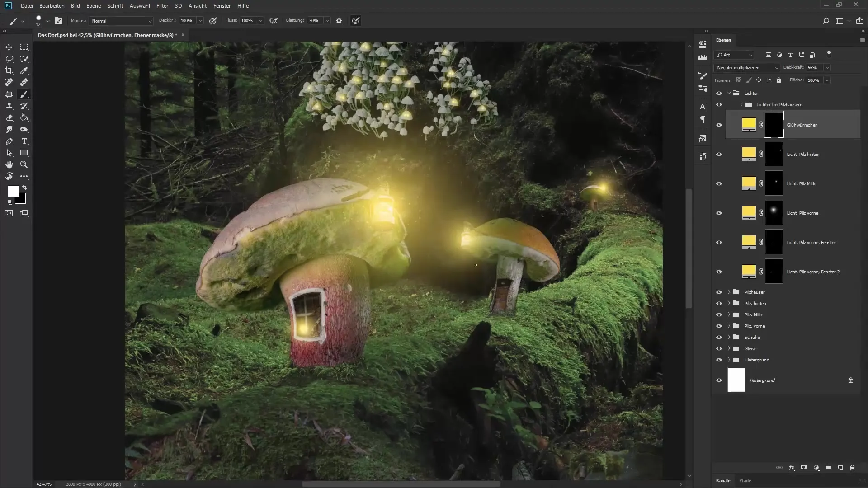The height and width of the screenshot is (488, 868).
Task: Delete layer with trash icon
Action: coord(852,468)
